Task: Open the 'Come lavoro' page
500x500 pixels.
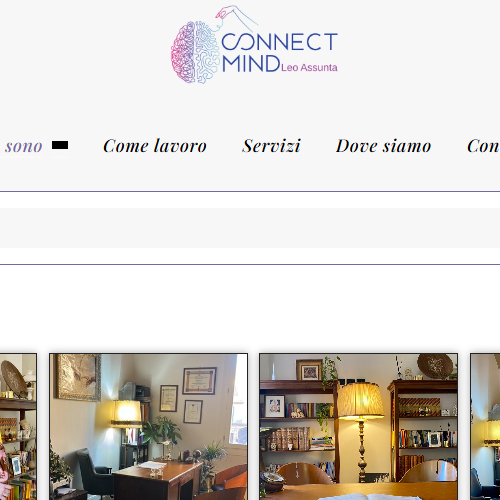Action: (x=155, y=146)
